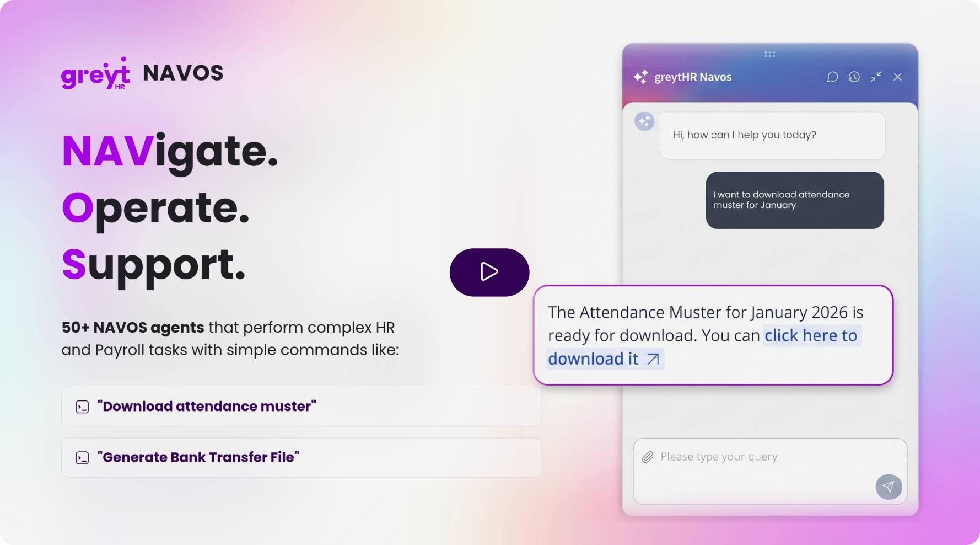Screen dimensions: 980x545
Task: Play the NAVOS promo video
Action: coord(489,272)
